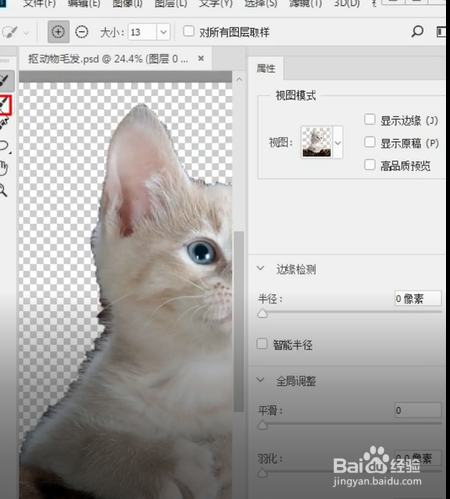The height and width of the screenshot is (499, 450).
Task: Select the Lasso tool
Action: coord(5,146)
